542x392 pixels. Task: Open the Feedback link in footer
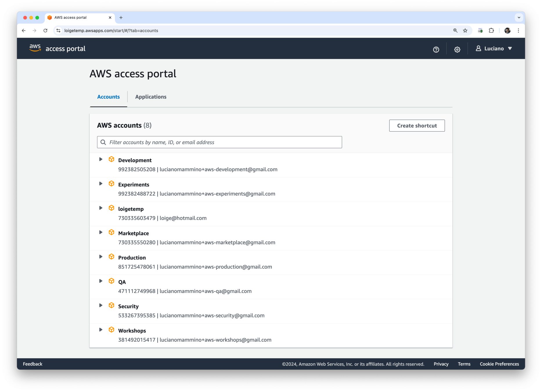[33, 364]
